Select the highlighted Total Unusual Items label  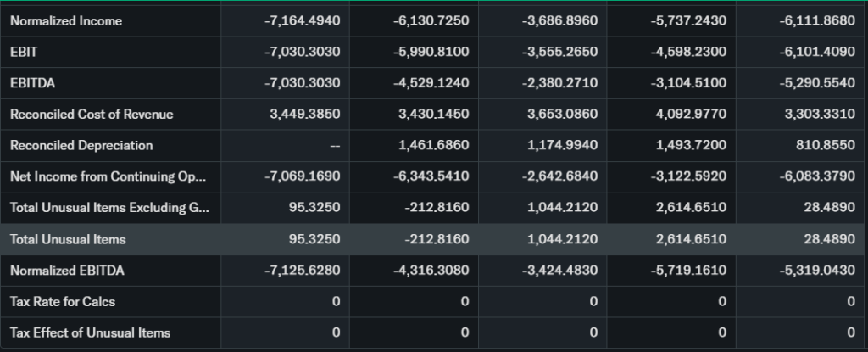[x=68, y=239]
